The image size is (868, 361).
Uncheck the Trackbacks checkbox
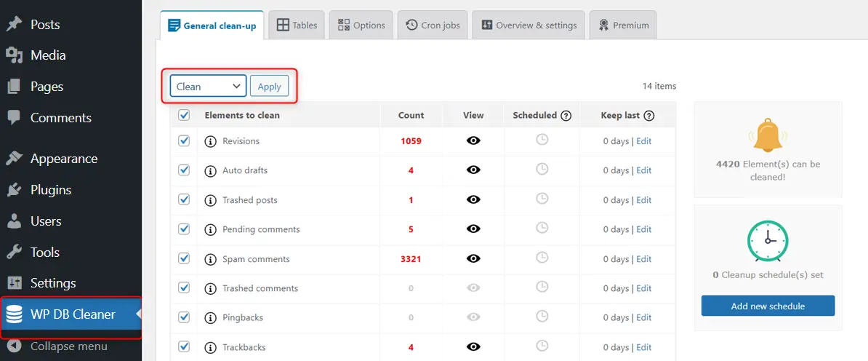point(184,346)
